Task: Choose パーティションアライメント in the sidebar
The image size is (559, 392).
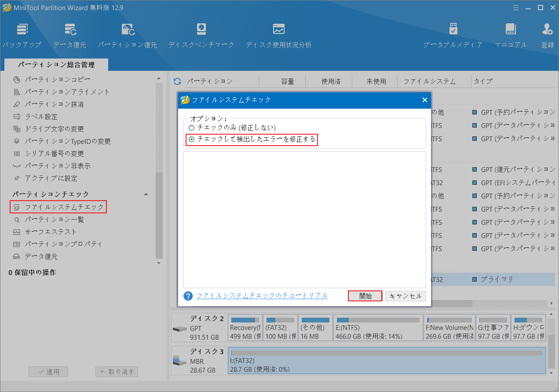Action: 62,92
